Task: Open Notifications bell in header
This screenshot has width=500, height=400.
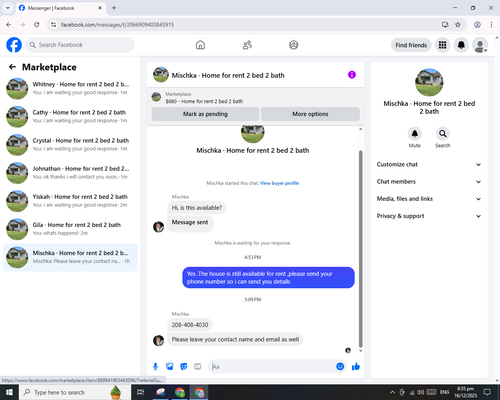Action: coord(461,45)
